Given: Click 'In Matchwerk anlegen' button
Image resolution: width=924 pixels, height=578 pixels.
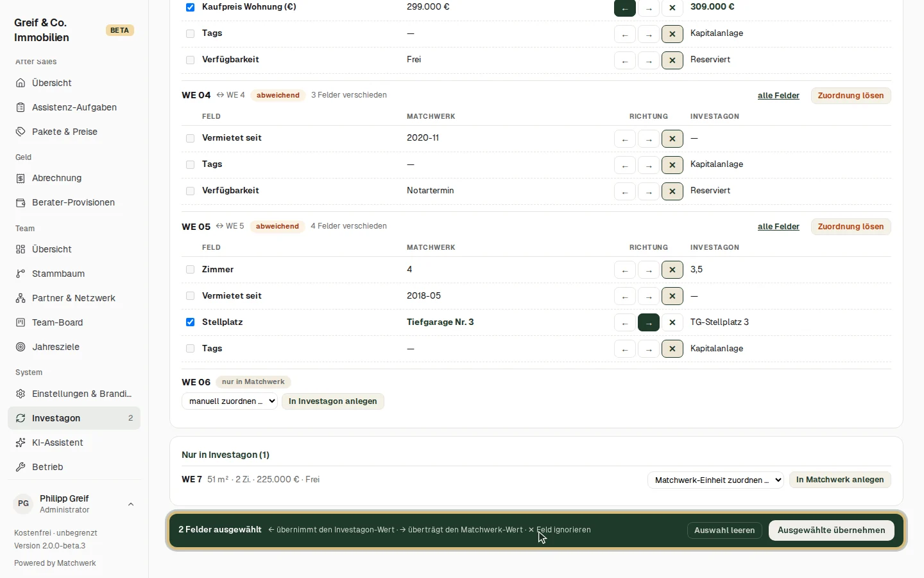Looking at the screenshot, I should [x=840, y=480].
